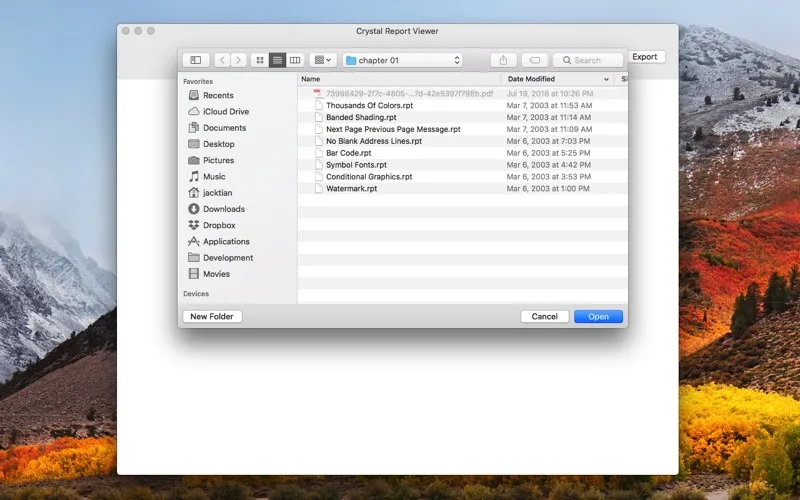Switch to column view mode
Viewport: 800px width, 500px height.
pyautogui.click(x=295, y=60)
